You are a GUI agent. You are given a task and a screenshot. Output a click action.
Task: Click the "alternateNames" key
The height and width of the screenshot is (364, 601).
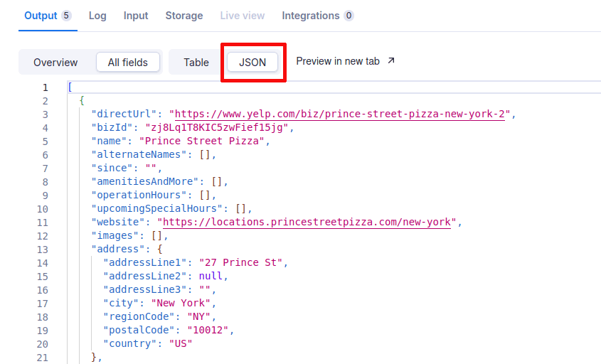tap(139, 154)
